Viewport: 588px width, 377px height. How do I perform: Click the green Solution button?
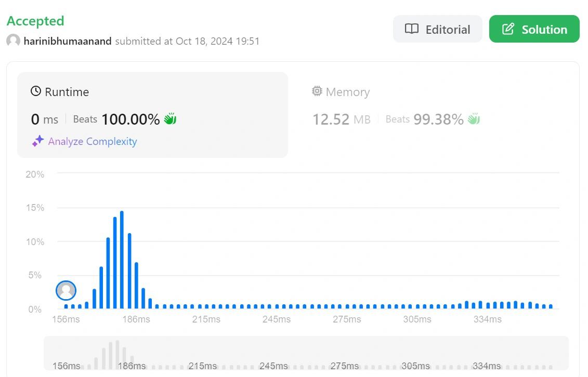pos(534,29)
